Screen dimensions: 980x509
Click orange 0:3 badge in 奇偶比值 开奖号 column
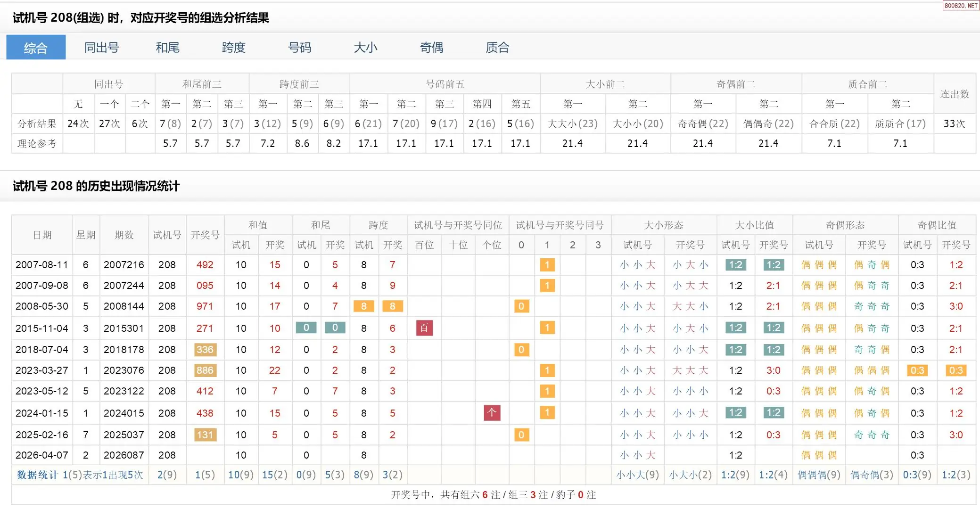[955, 370]
